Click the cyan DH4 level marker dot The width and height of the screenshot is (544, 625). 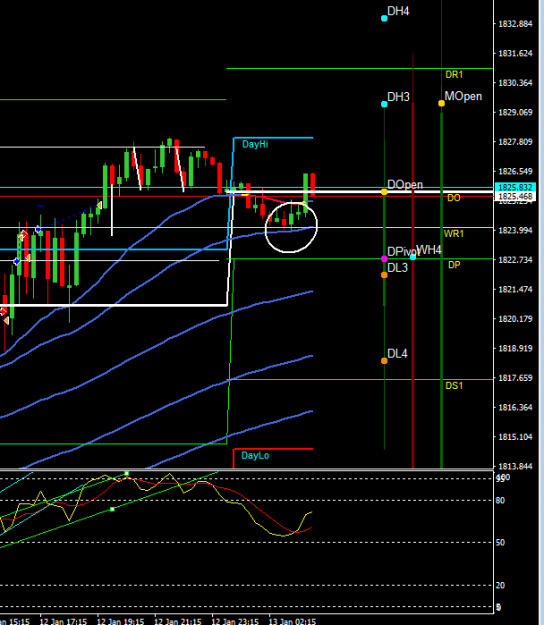[x=384, y=18]
